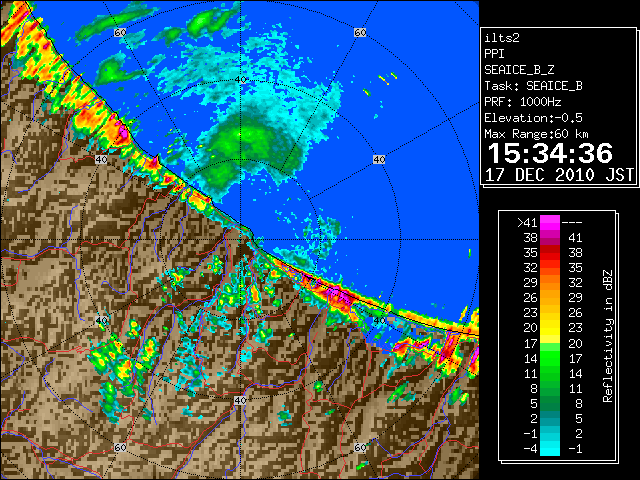Pick the yellow color band beside 20
This screenshot has width=640, height=480.
tap(550, 328)
